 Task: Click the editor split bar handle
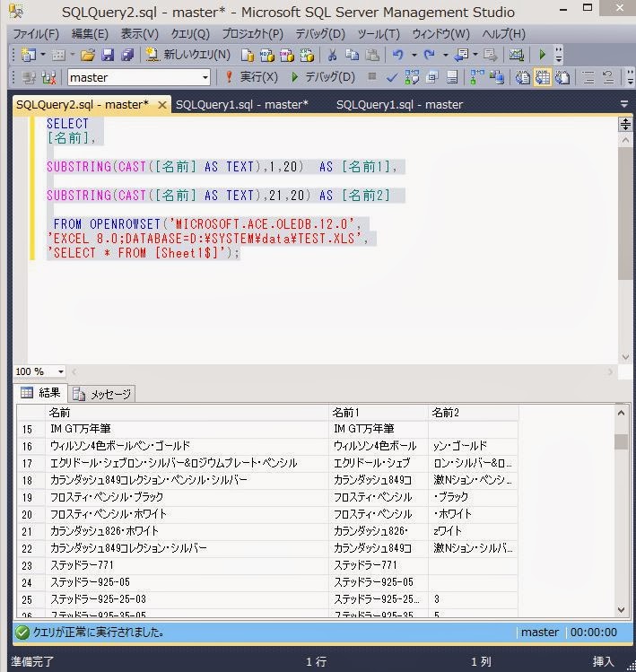[x=625, y=125]
